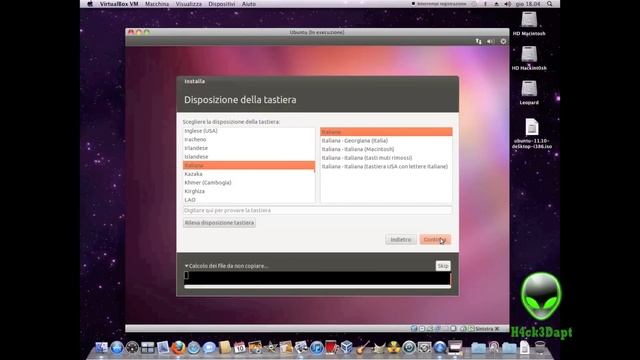
Task: Launch Firefox from the Dock
Action: tap(178, 347)
